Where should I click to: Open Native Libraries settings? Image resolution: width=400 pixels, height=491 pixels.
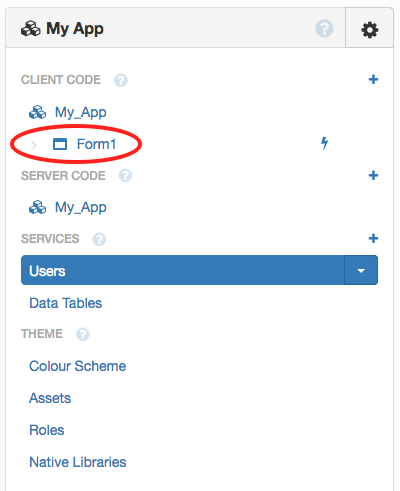[78, 462]
